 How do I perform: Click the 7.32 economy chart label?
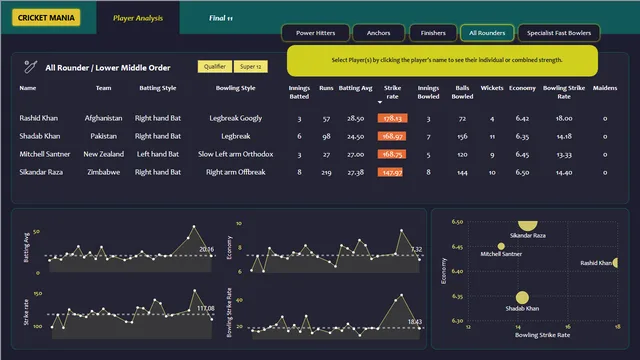[x=416, y=249]
